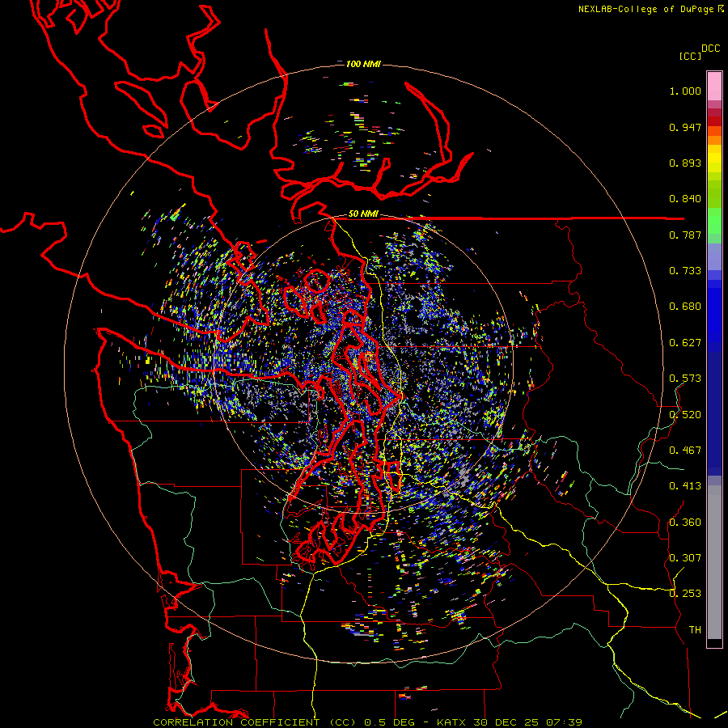Image resolution: width=728 pixels, height=728 pixels.
Task: Click the 0.307 color scale value
Action: (x=685, y=557)
